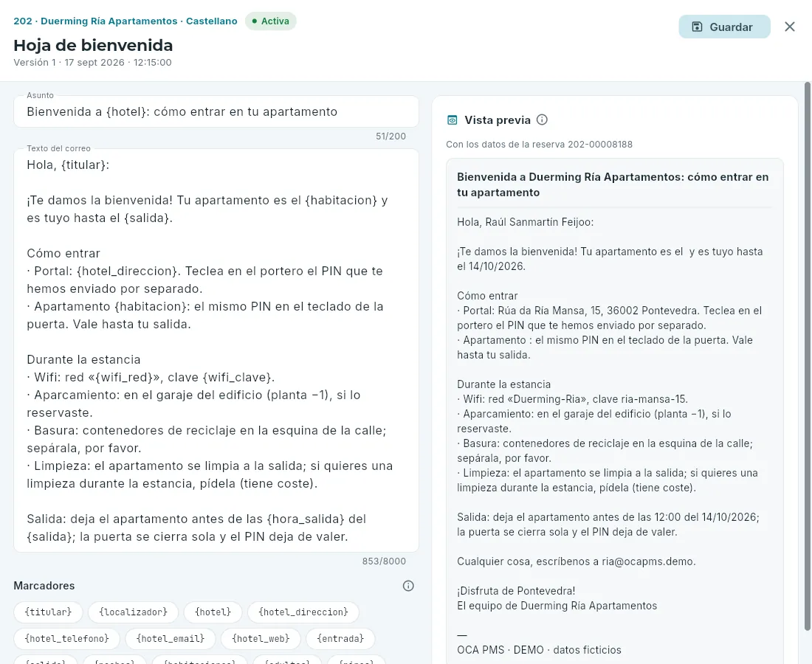Click the bold subject heading in the preview
This screenshot has height=664, width=812.
click(x=613, y=184)
